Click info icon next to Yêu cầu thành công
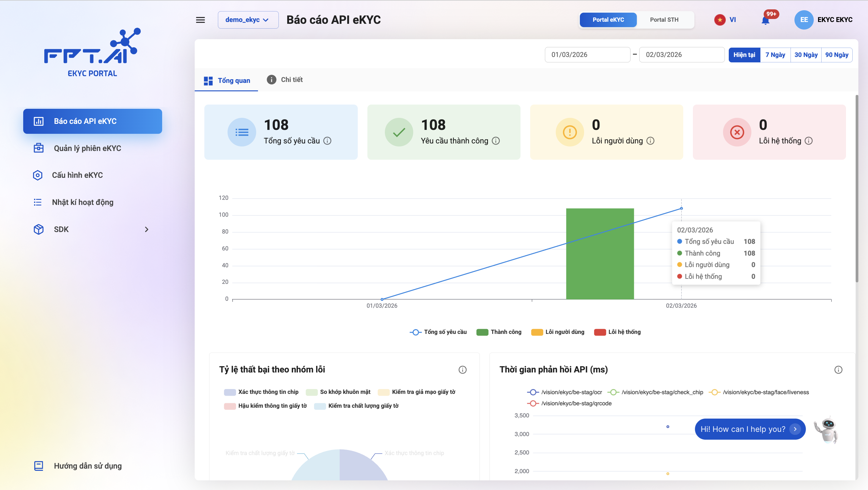The image size is (868, 490). (496, 141)
